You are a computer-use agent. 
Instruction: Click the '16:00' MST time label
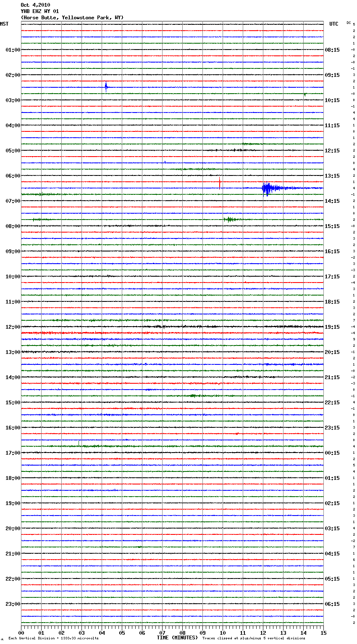point(13,428)
